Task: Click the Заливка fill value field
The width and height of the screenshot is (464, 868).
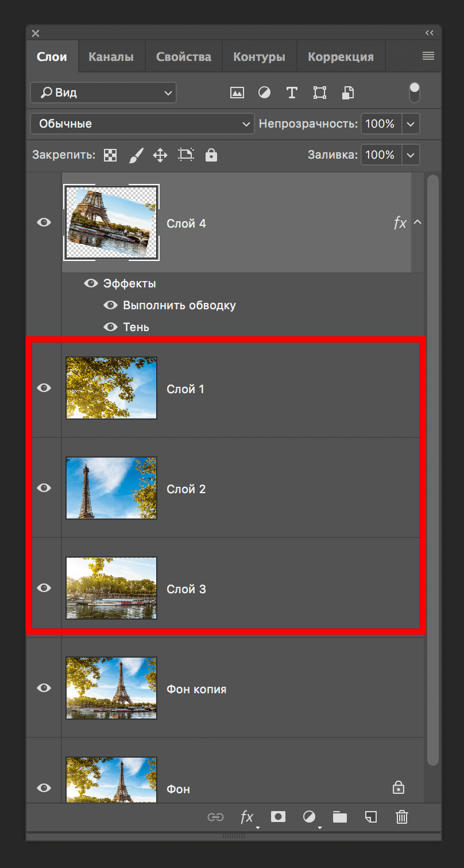Action: 380,155
